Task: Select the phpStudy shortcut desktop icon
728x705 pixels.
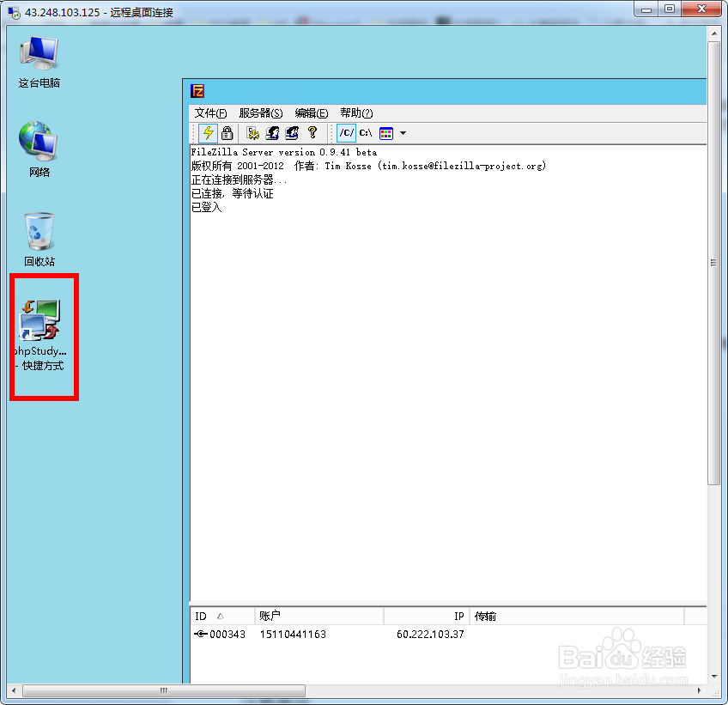Action: click(40, 335)
